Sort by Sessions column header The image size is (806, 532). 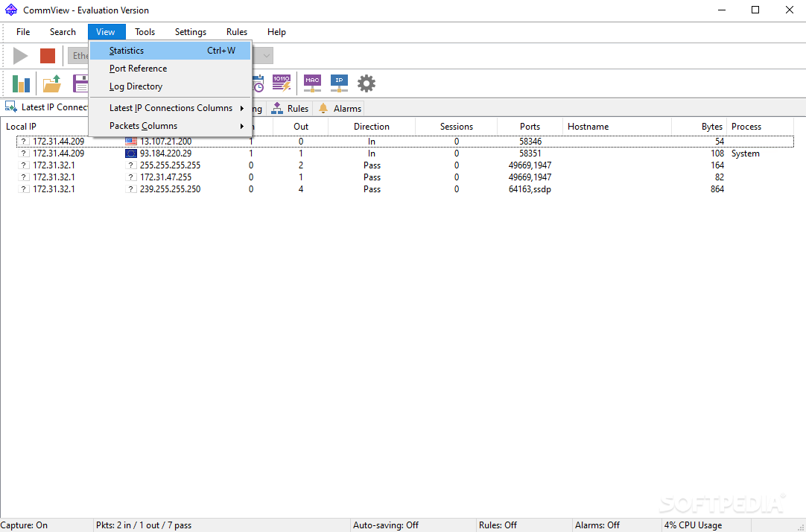[x=457, y=127]
